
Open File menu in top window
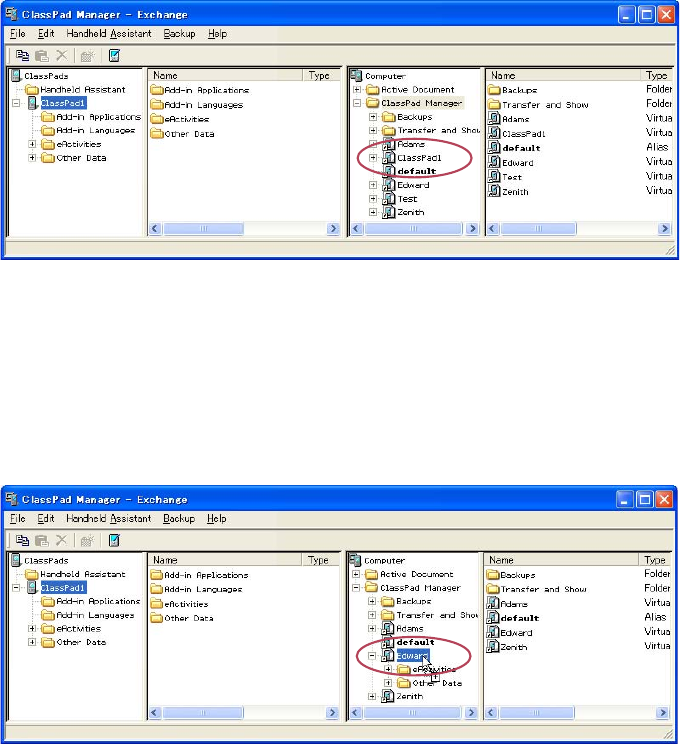click(x=18, y=34)
